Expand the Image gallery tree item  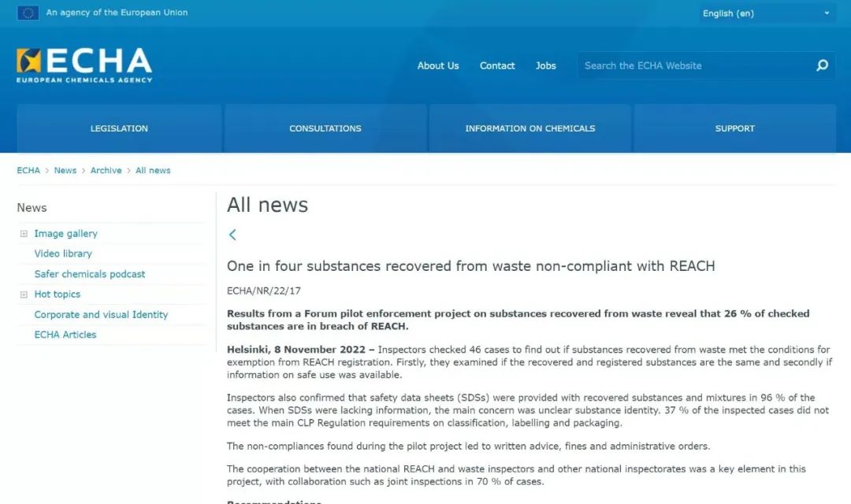(x=24, y=234)
